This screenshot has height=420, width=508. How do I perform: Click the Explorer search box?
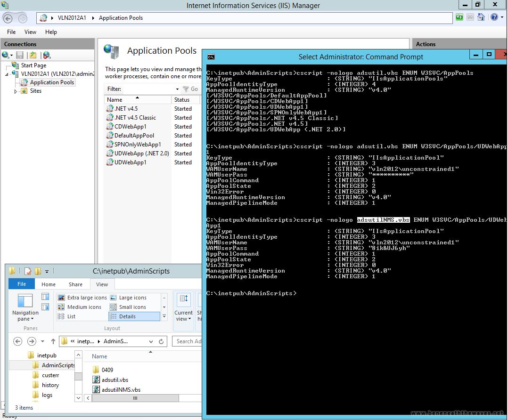click(x=188, y=341)
